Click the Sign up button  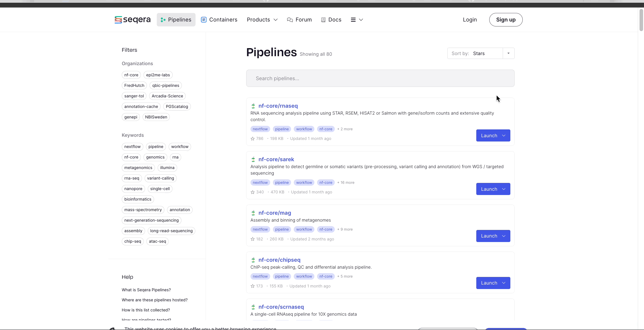click(x=506, y=20)
